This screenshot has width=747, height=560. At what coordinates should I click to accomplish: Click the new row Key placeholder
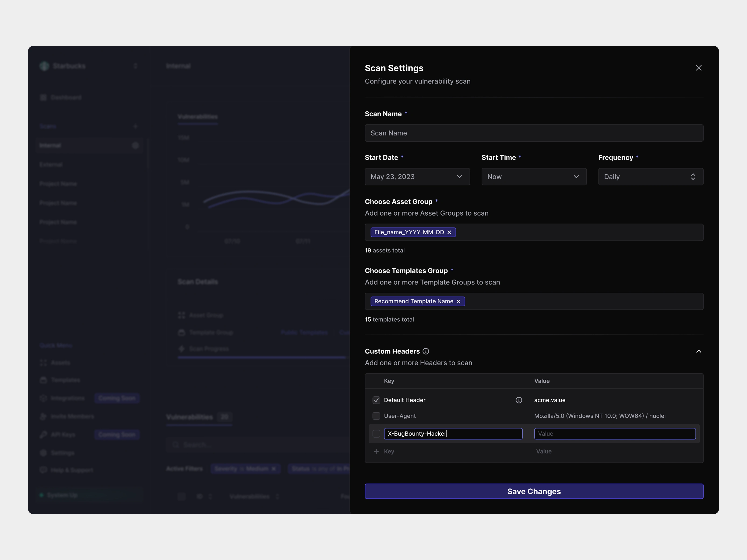click(389, 451)
